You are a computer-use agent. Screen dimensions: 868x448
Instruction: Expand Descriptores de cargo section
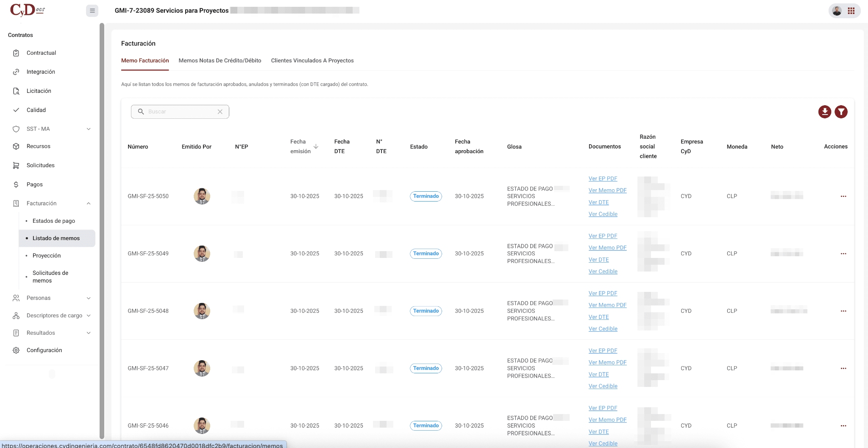click(89, 316)
